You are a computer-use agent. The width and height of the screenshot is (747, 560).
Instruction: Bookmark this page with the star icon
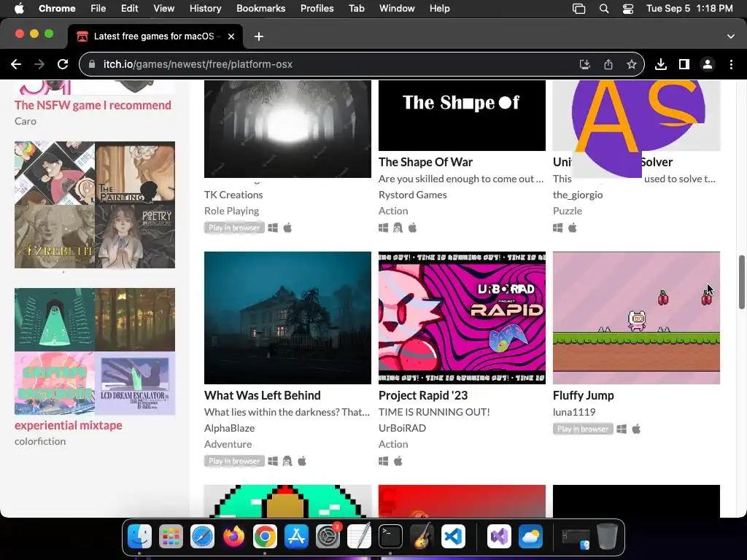pos(632,64)
